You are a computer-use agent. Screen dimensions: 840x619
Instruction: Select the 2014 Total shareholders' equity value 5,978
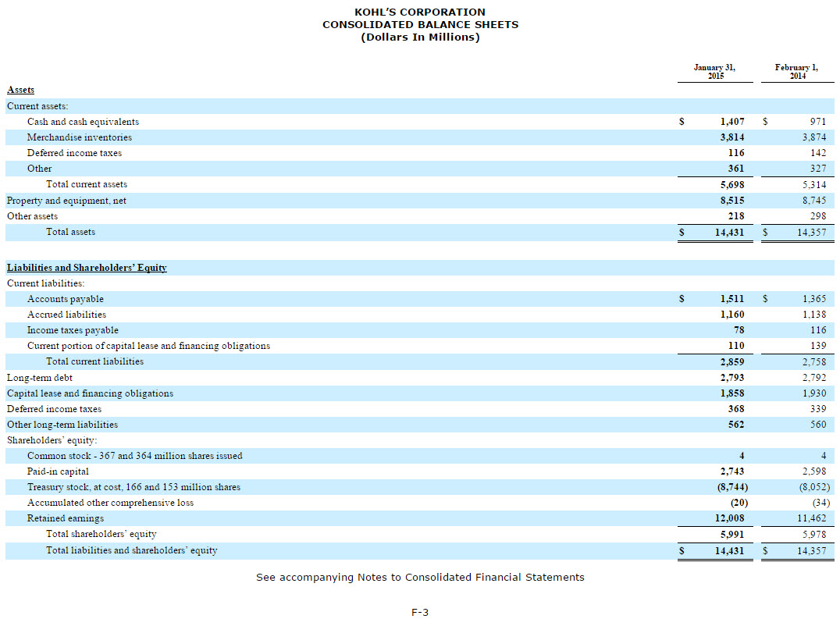point(813,534)
